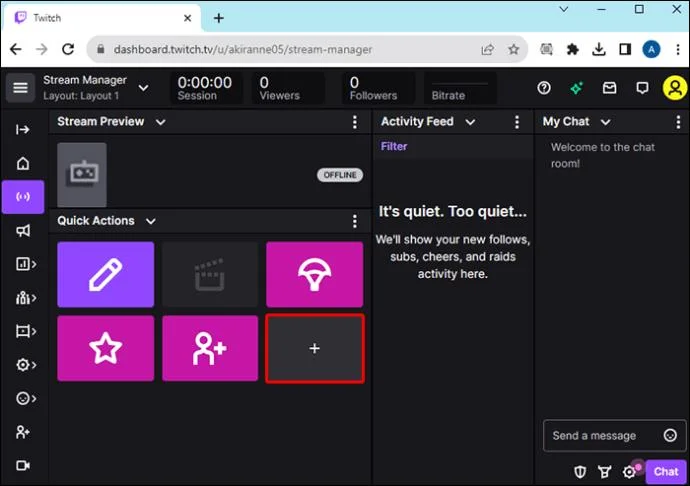Click the shield moderation icon below chat
The image size is (690, 486).
[x=580, y=472]
